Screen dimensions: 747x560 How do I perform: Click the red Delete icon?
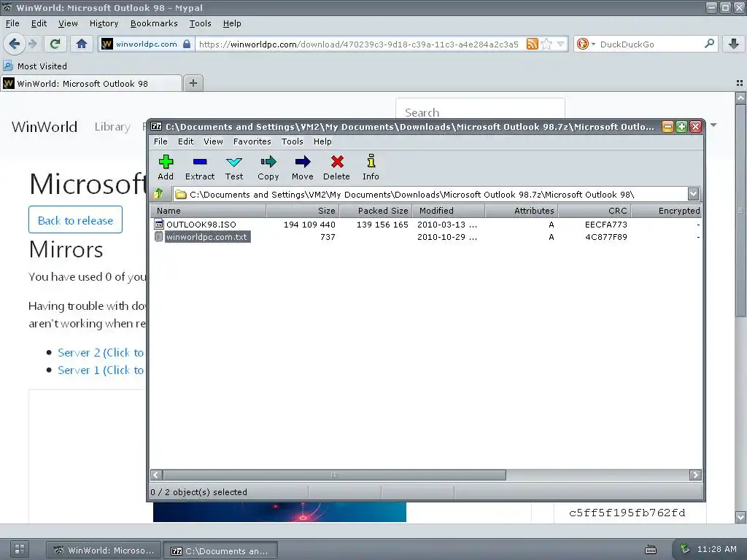pos(337,162)
